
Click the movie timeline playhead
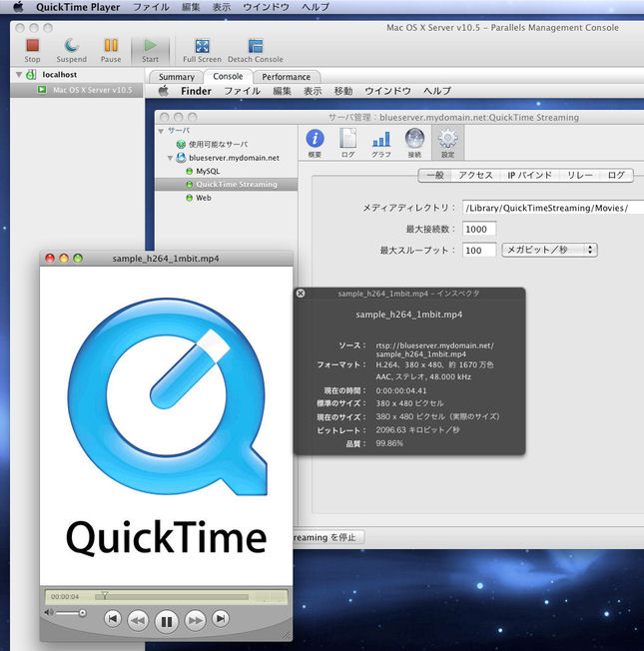105,595
